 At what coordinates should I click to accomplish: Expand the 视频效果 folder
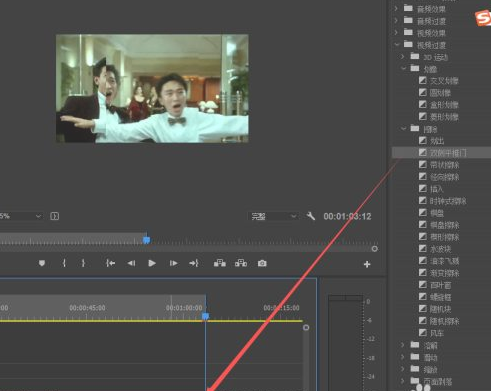pos(396,33)
